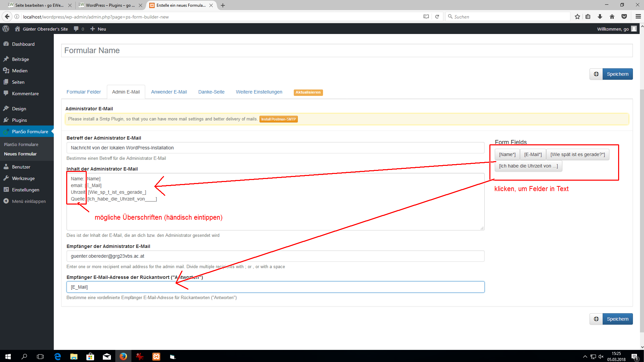Image resolution: width=644 pixels, height=362 pixels.
Task: Switch to Formular Felder tab
Action: click(84, 92)
